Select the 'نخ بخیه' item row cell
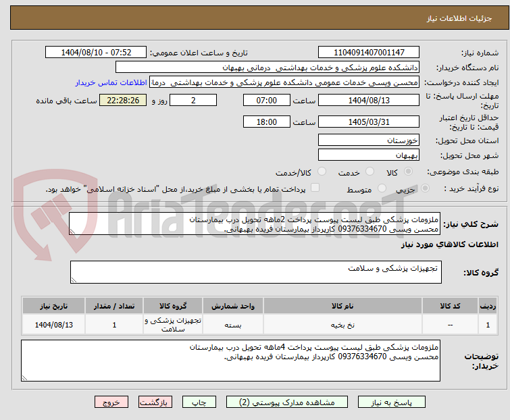The image size is (510, 420). [x=342, y=325]
